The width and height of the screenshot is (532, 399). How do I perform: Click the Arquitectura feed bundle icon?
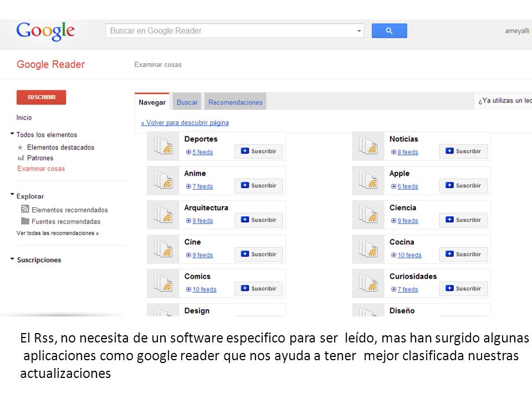pos(163,214)
